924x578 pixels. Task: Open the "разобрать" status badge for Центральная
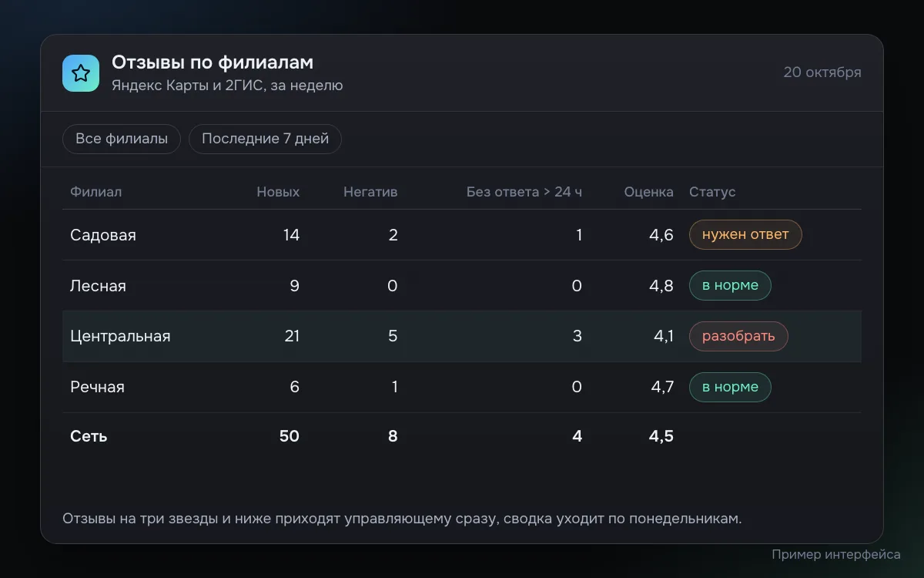(x=738, y=336)
